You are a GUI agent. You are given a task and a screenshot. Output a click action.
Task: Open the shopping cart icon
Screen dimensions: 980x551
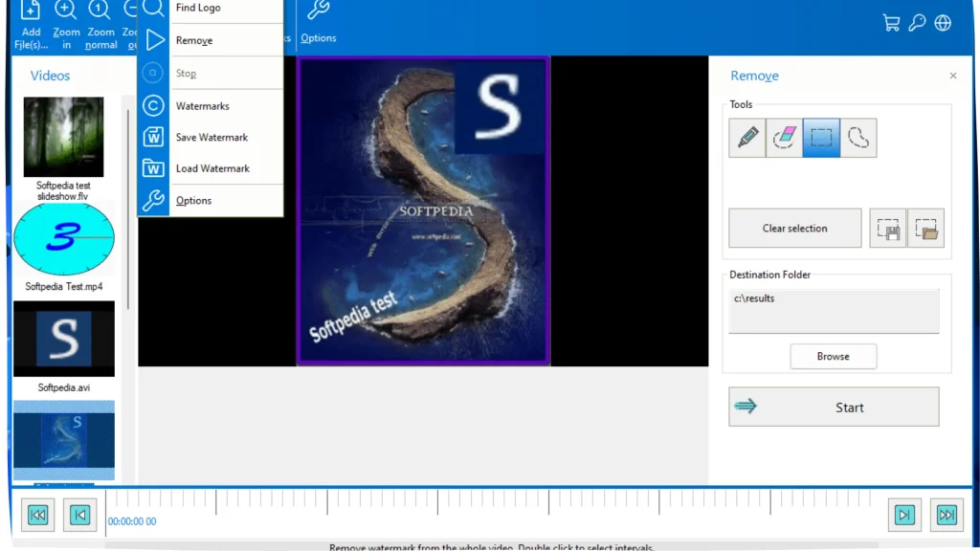point(891,24)
